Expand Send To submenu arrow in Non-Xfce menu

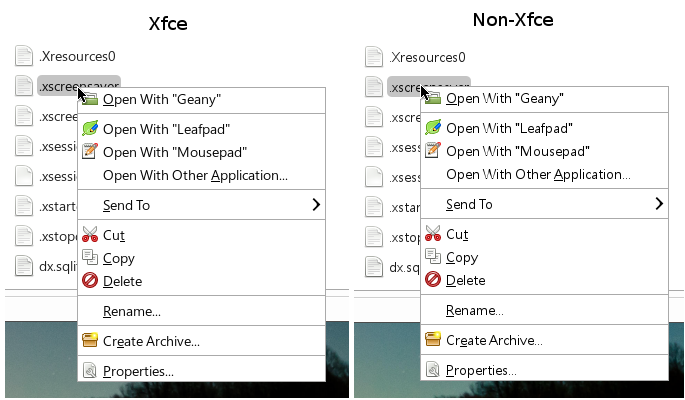pyautogui.click(x=659, y=204)
